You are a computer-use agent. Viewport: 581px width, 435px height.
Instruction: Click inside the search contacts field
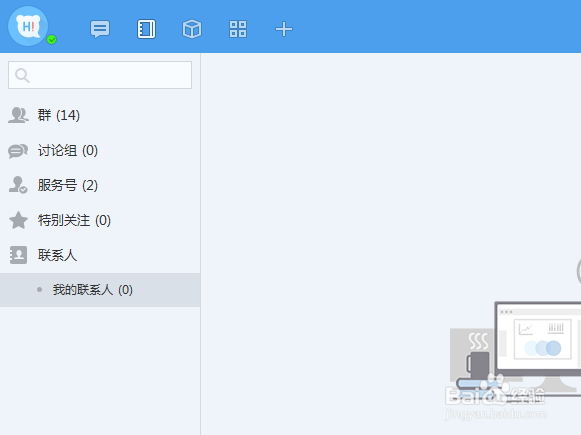[100, 75]
